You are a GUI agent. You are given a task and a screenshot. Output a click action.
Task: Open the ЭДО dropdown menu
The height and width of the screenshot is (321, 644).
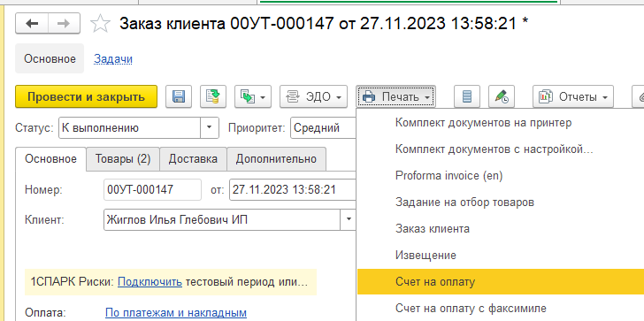(x=313, y=97)
